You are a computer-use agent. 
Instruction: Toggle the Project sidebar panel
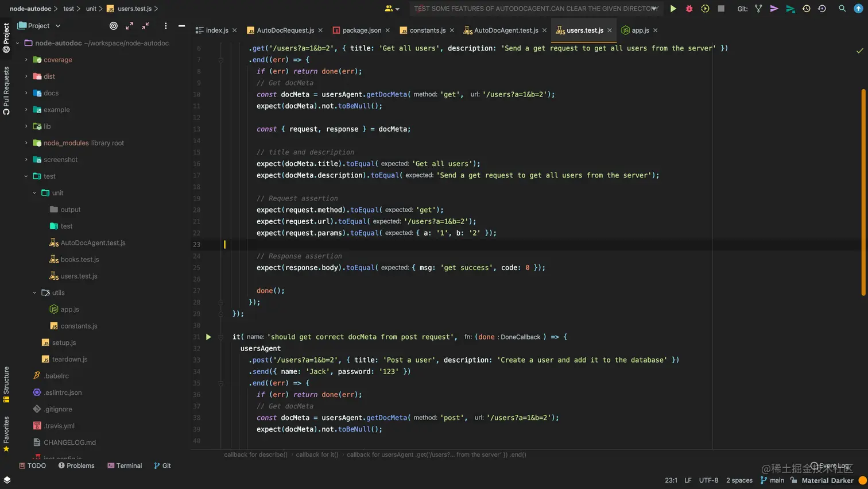click(x=6, y=38)
